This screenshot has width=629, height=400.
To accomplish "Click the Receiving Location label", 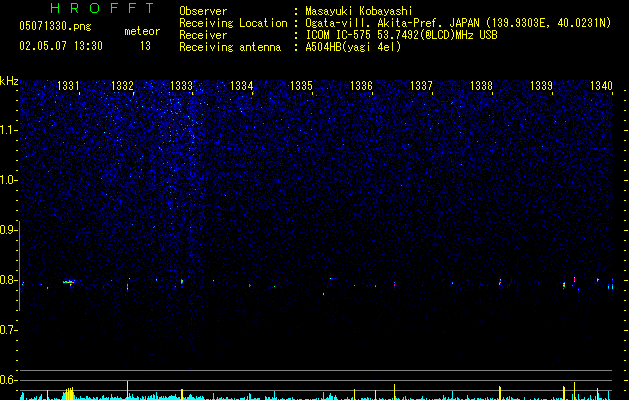I will coord(233,23).
